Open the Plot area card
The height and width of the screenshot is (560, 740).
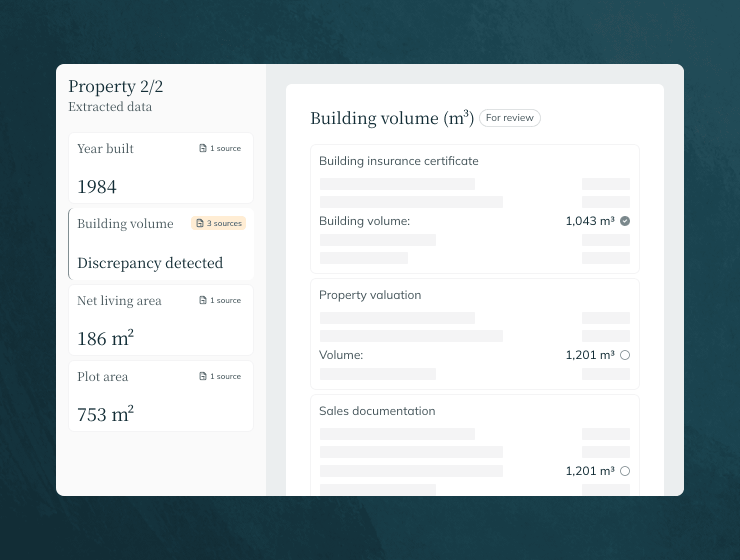pos(161,396)
